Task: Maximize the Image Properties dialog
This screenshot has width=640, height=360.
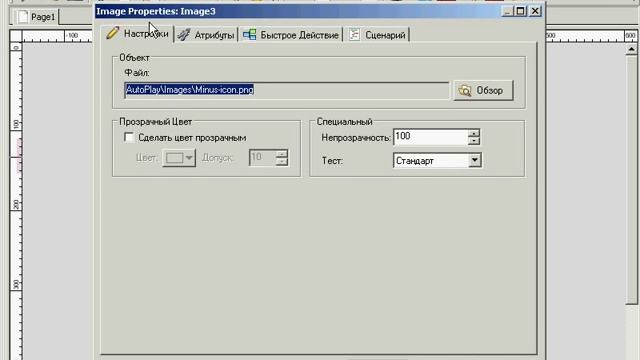Action: (x=520, y=11)
